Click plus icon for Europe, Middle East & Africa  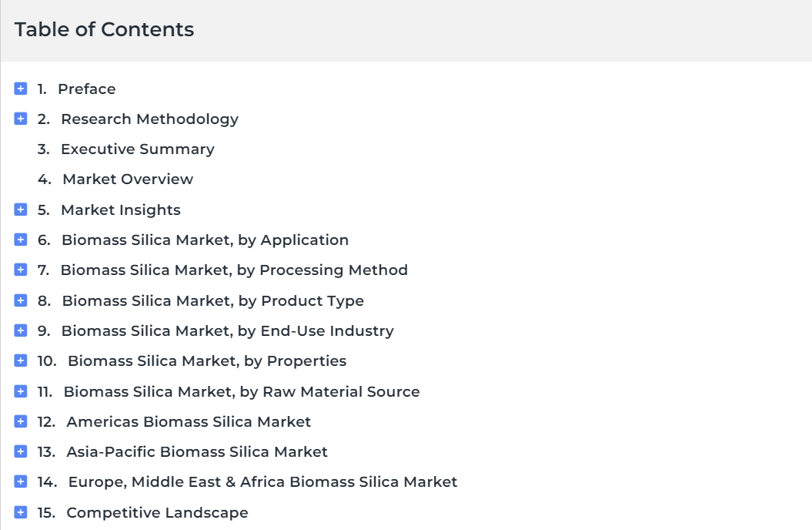pos(21,481)
